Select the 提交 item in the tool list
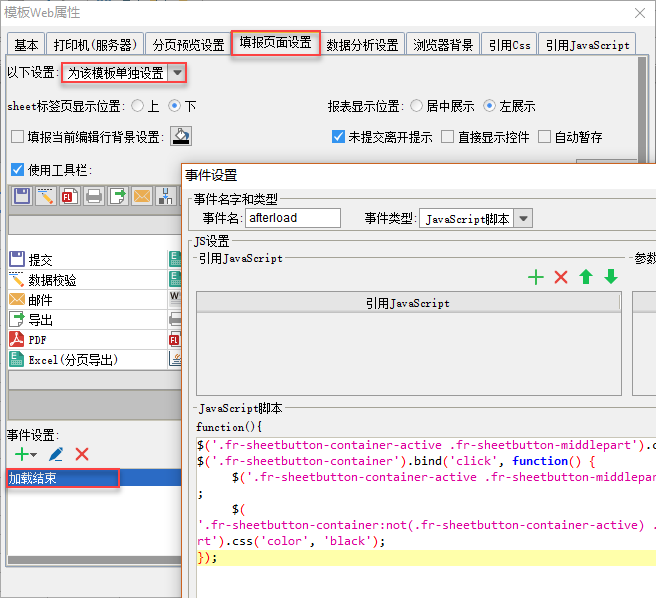 pyautogui.click(x=88, y=259)
